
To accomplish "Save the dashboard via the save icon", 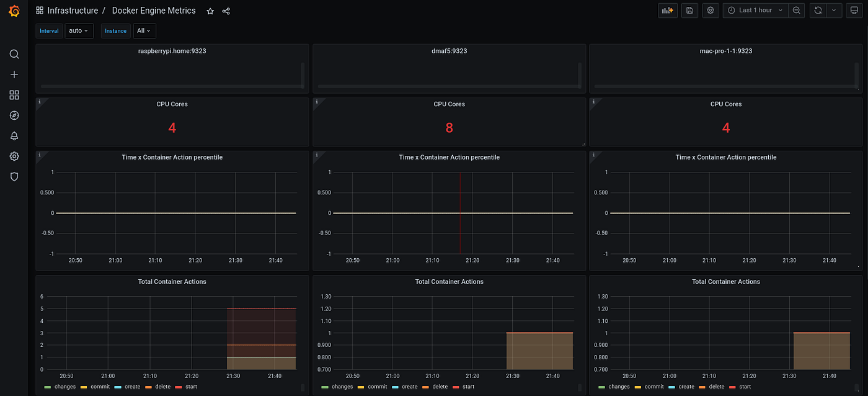I will coord(689,10).
